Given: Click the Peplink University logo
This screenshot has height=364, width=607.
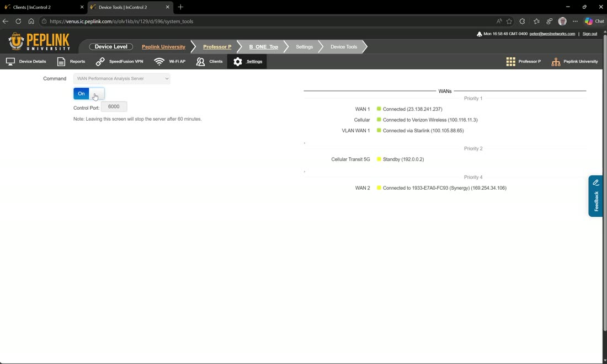Looking at the screenshot, I should (x=39, y=42).
